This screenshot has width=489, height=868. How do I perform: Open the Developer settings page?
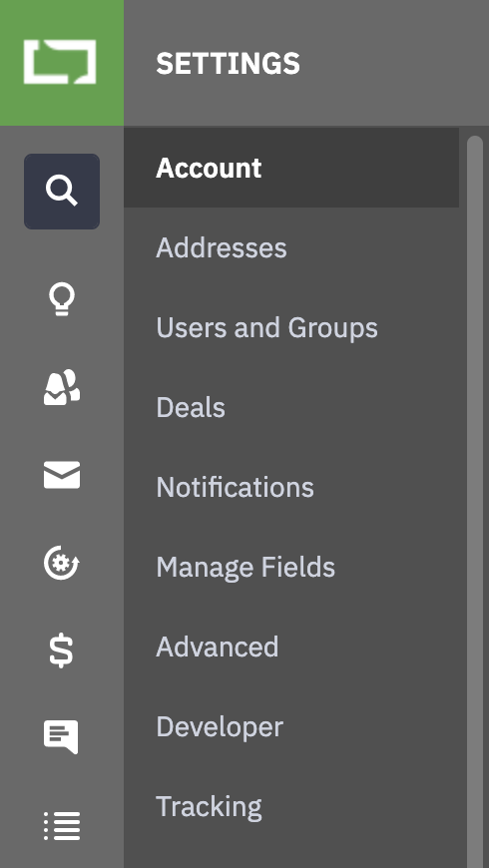click(x=291, y=726)
